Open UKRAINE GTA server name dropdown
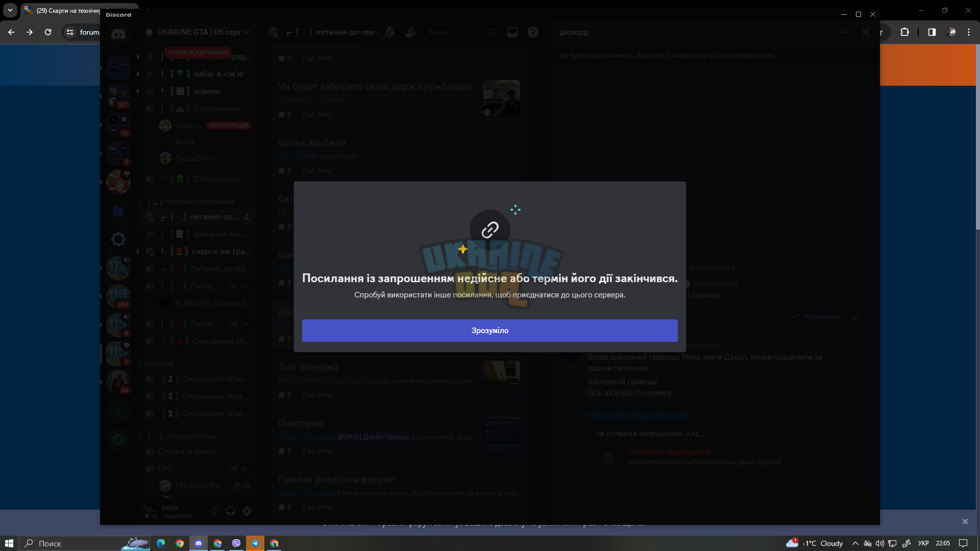Image resolution: width=980 pixels, height=551 pixels. 199,32
